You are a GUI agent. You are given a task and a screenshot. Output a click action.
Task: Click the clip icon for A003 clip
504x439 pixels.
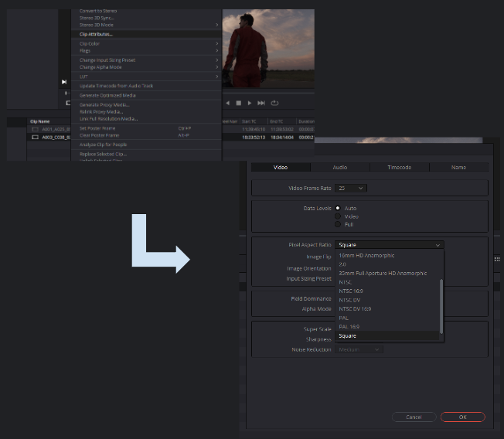[x=35, y=137]
